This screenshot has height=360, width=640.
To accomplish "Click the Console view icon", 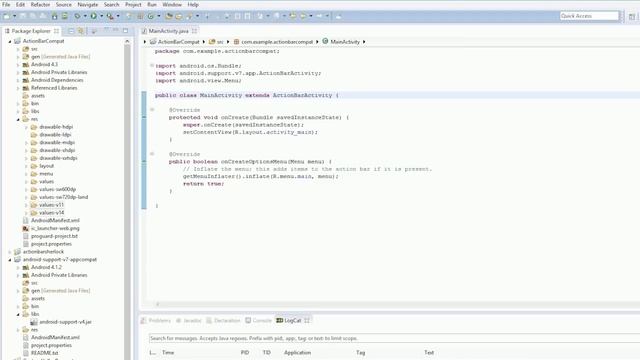I will (248, 320).
